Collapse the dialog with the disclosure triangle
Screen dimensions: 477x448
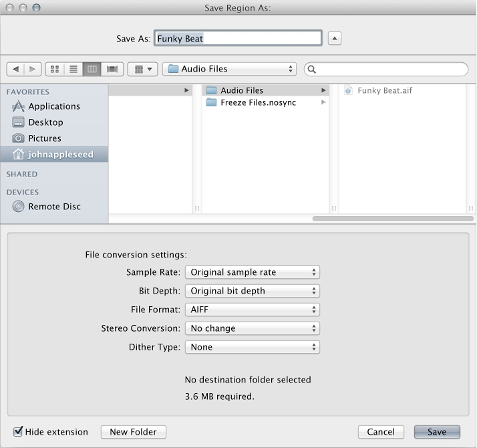point(334,38)
